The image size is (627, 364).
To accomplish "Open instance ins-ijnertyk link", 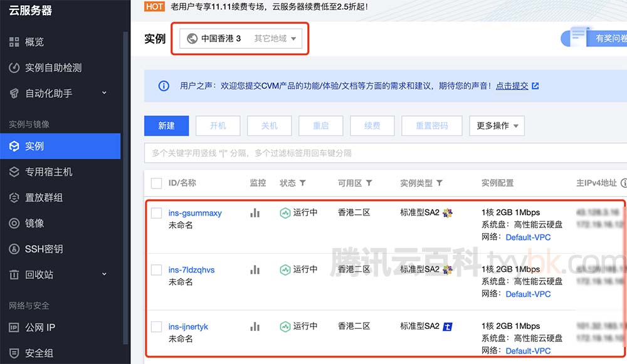I will click(x=188, y=326).
